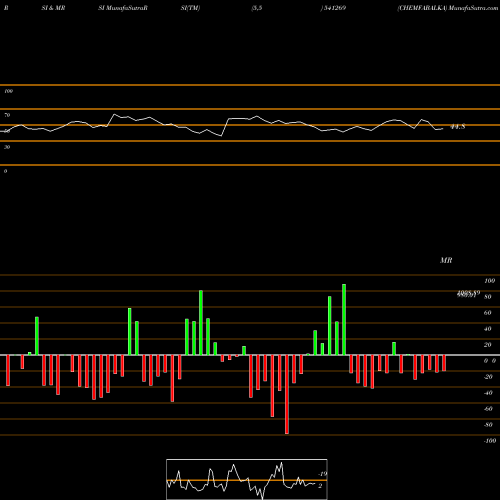The width and height of the screenshot is (500, 500).
Task: Click the tallest green bar in the MR chart
Action: point(344,319)
